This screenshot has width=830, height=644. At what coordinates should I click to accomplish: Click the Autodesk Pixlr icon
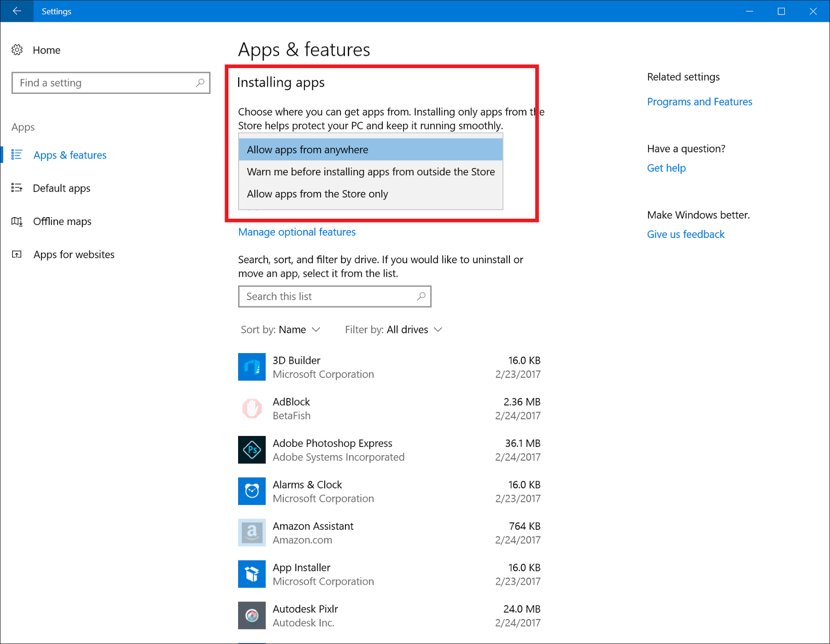click(252, 615)
